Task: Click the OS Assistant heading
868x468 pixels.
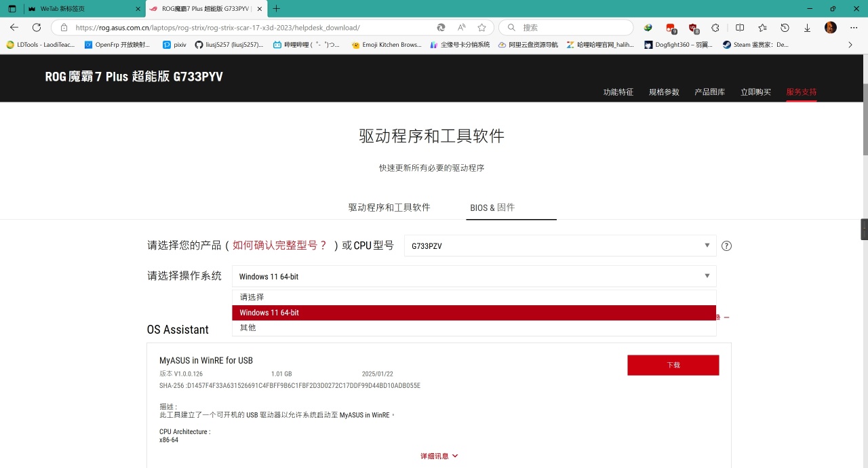Action: (178, 330)
